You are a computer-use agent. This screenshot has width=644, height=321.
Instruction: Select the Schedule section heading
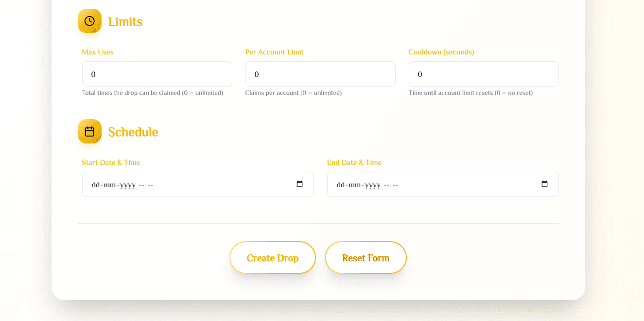tap(133, 131)
